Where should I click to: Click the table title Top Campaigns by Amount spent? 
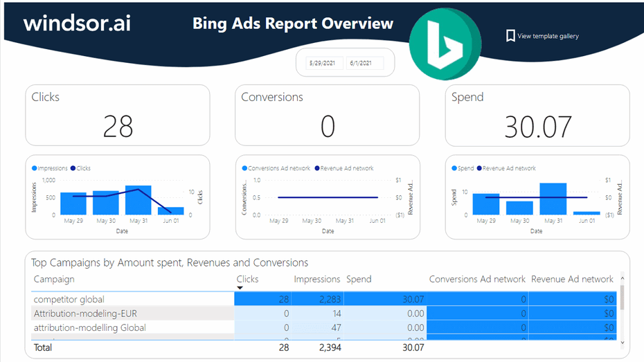(x=170, y=263)
